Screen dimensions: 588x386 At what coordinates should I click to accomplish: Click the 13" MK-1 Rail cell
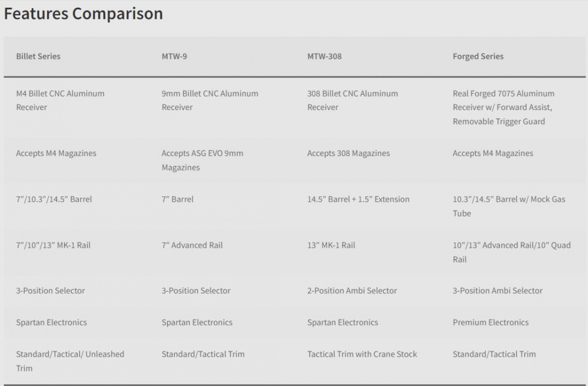(x=331, y=245)
